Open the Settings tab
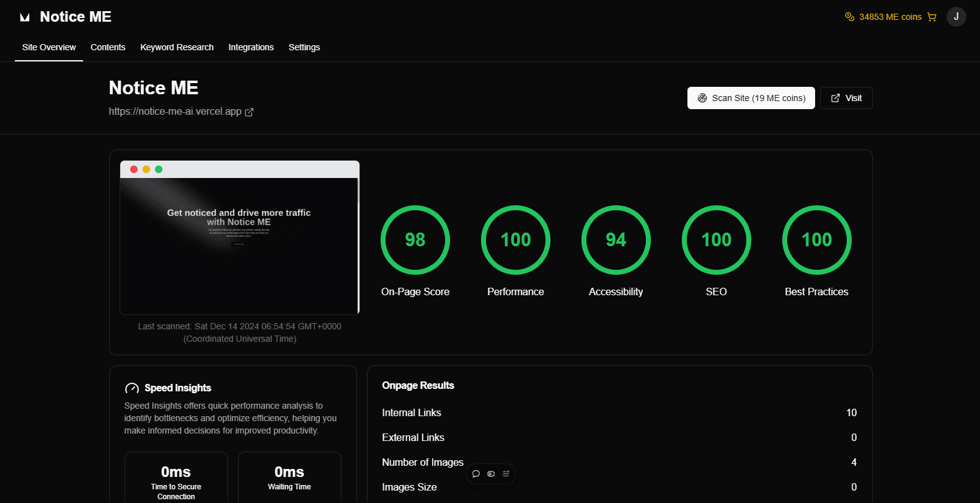The height and width of the screenshot is (503, 980). pos(304,47)
